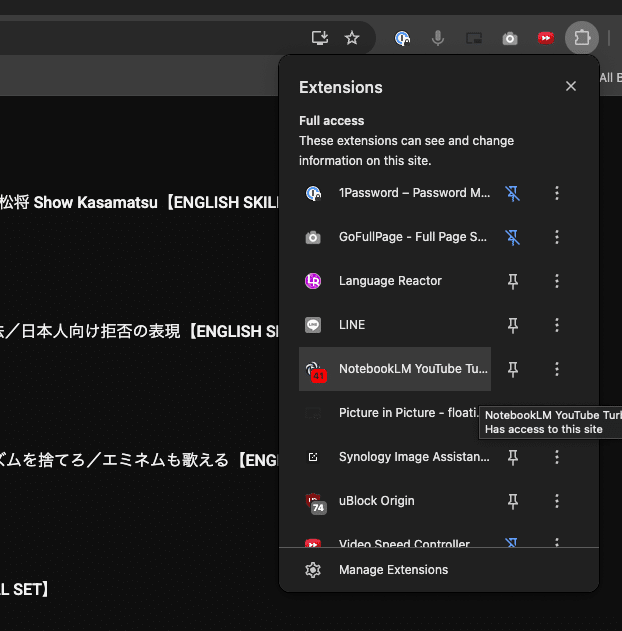Close the Extensions popup panel
622x631 pixels.
(571, 87)
